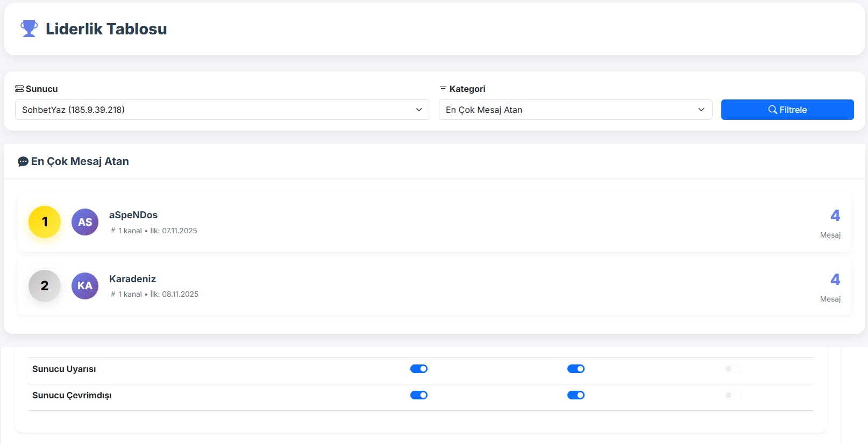Click the filter icon next to Kategori
The width and height of the screenshot is (868, 444).
[x=443, y=89]
